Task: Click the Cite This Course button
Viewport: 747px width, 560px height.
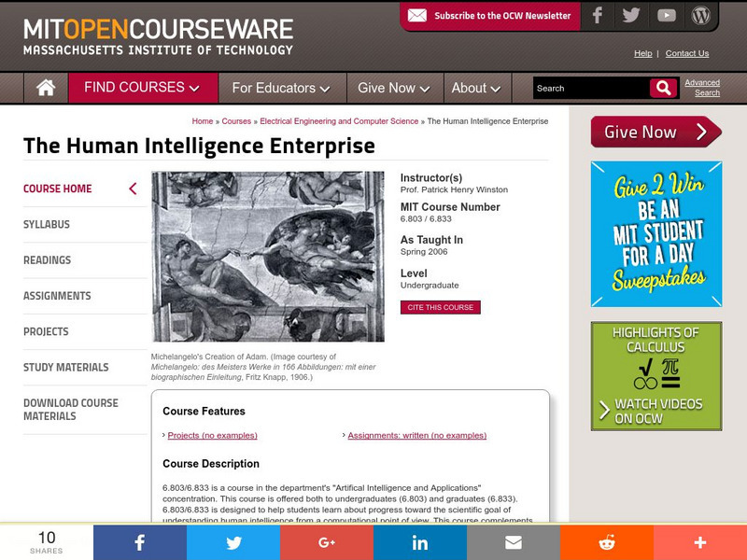Action: click(440, 307)
